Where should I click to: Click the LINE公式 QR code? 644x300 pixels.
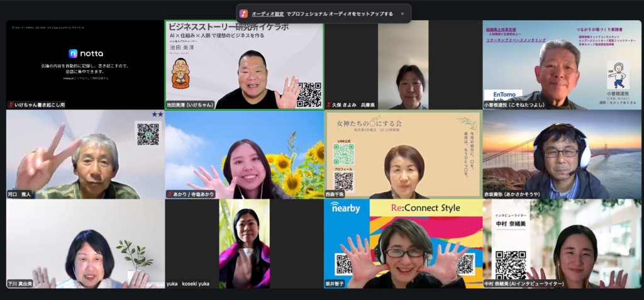tap(343, 154)
